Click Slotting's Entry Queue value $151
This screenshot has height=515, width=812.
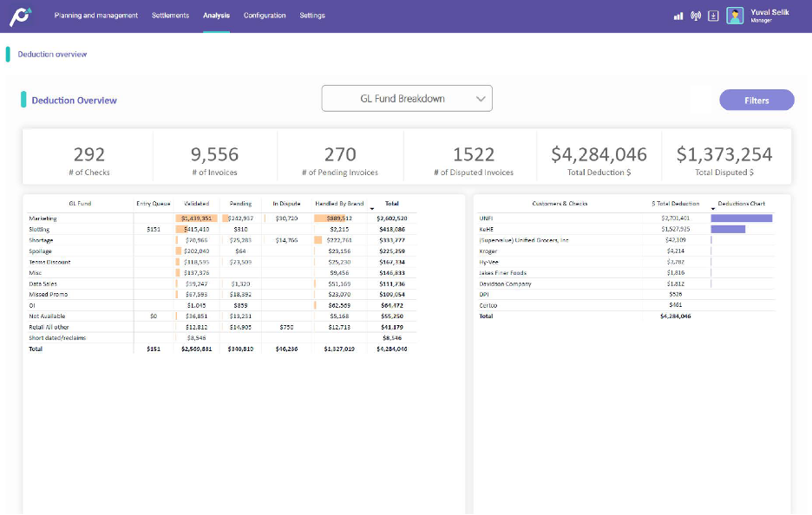pos(154,229)
